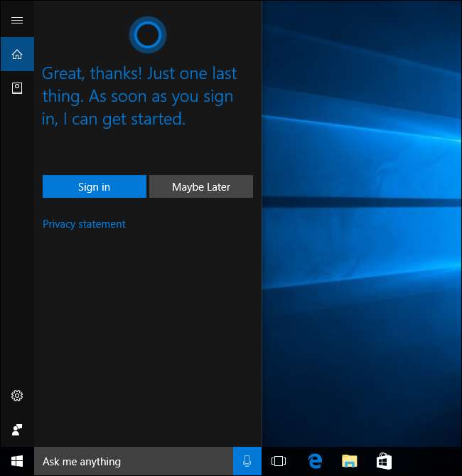Click the Cortana circle logo
Viewport: 462px width, 476px height.
[148, 35]
